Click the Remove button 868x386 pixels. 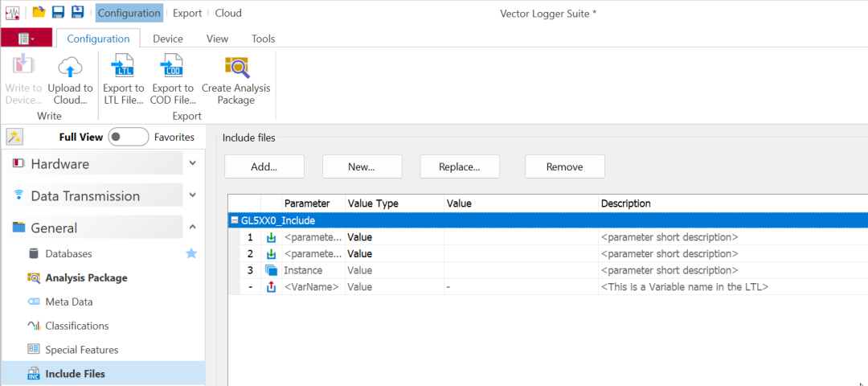click(565, 166)
